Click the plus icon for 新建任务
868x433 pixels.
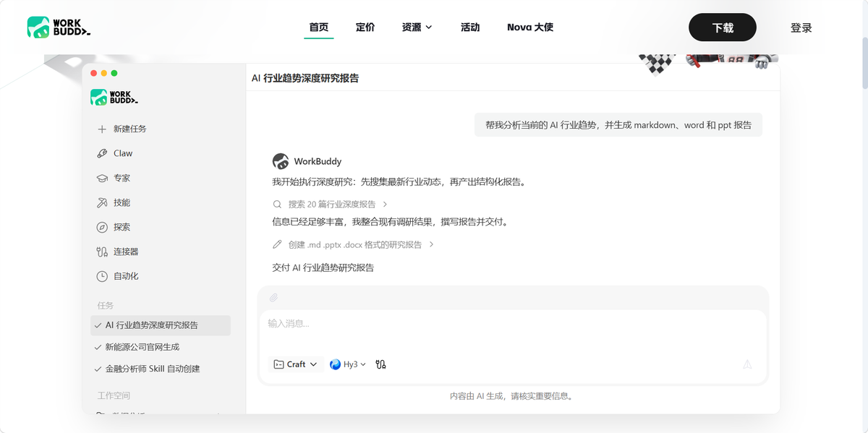pos(102,129)
